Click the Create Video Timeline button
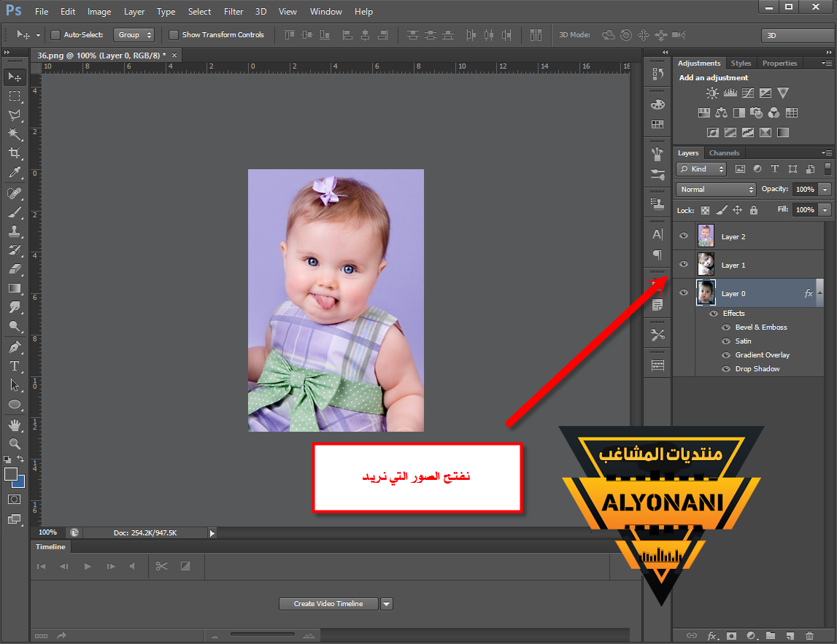The width and height of the screenshot is (837, 644). (x=329, y=604)
